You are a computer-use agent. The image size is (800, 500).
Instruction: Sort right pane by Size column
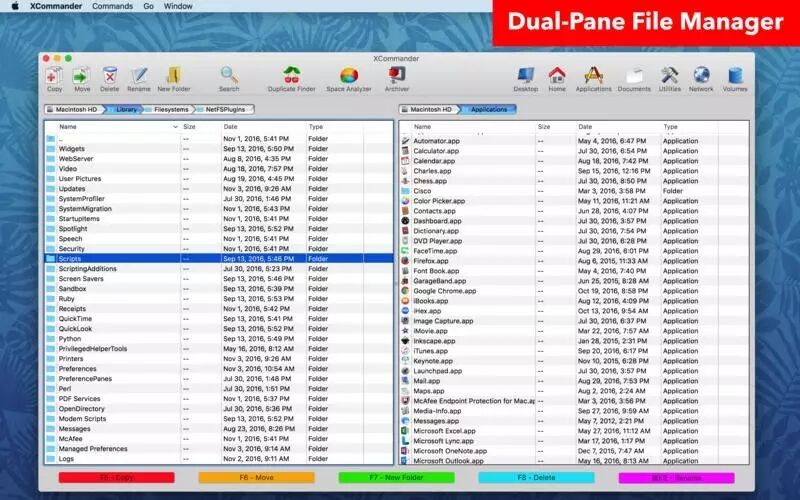click(x=556, y=127)
